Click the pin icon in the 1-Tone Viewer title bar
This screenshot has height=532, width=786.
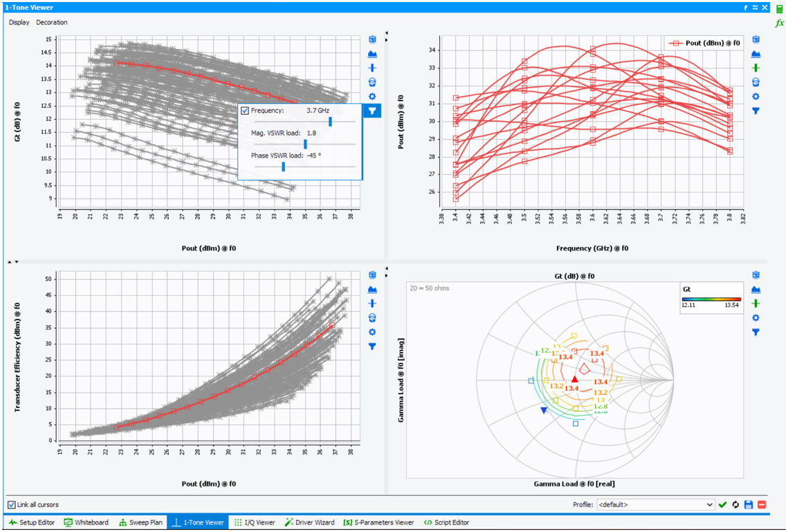pyautogui.click(x=745, y=8)
